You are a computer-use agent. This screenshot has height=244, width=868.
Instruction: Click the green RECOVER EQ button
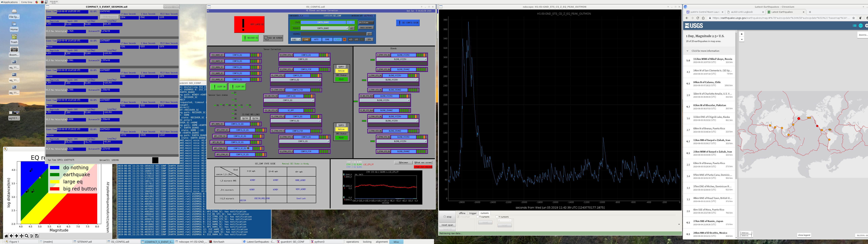250,38
